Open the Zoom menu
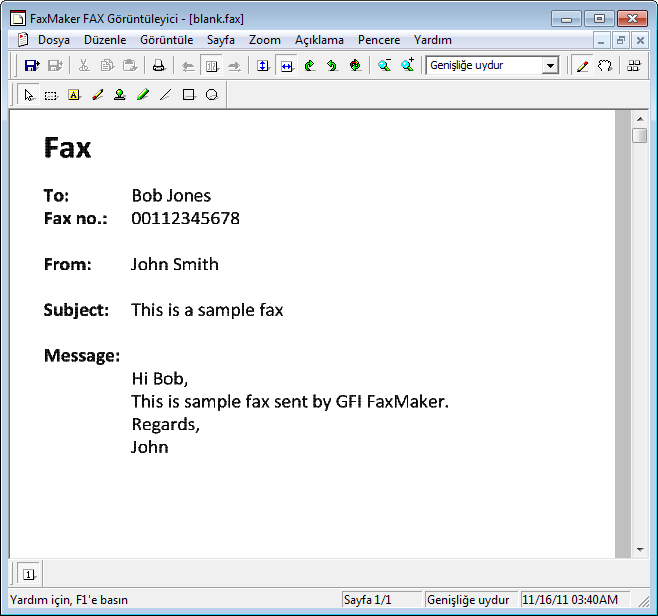 click(x=265, y=40)
